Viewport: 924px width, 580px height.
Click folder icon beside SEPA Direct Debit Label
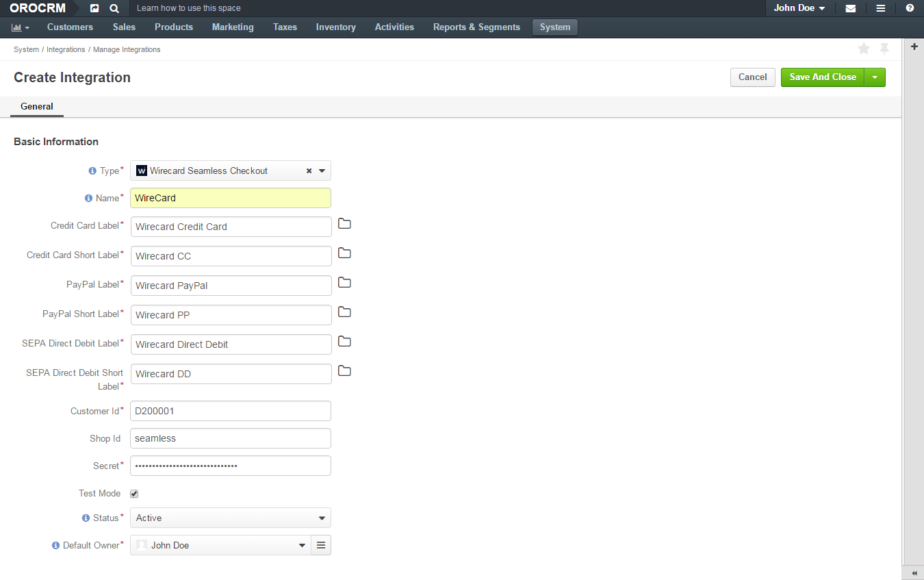344,342
